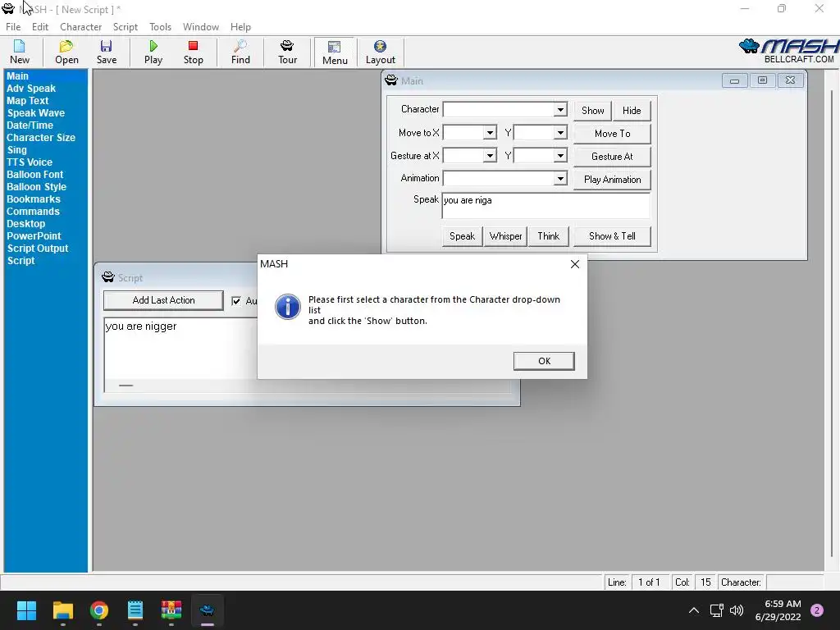Click the network tray icon

(x=716, y=610)
